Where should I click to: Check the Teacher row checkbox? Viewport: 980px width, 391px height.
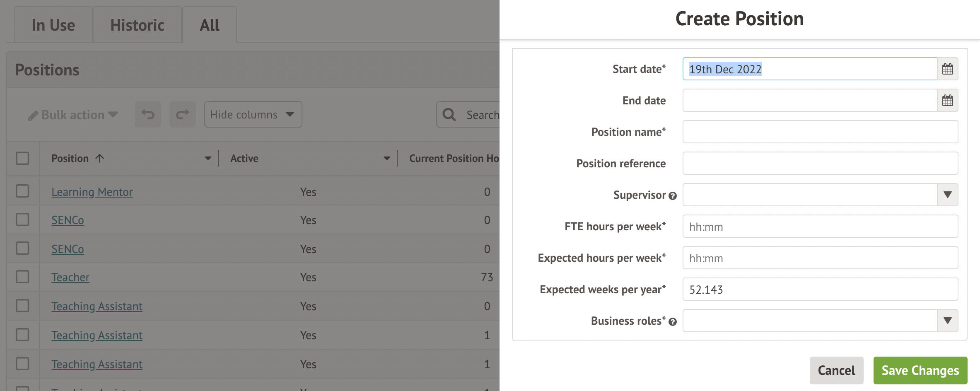click(22, 277)
